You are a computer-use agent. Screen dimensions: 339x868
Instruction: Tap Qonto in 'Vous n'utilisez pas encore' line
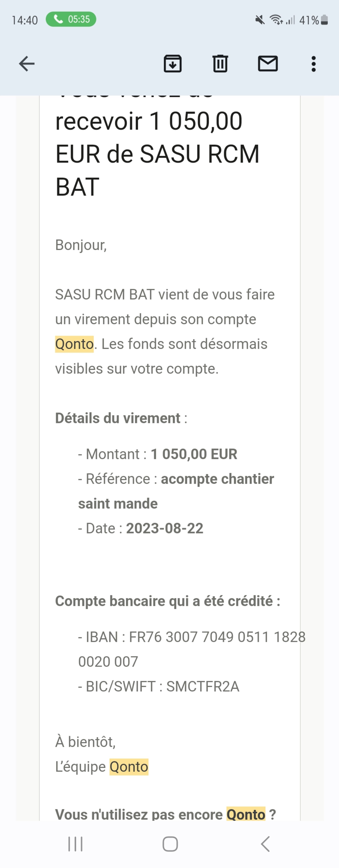(246, 814)
